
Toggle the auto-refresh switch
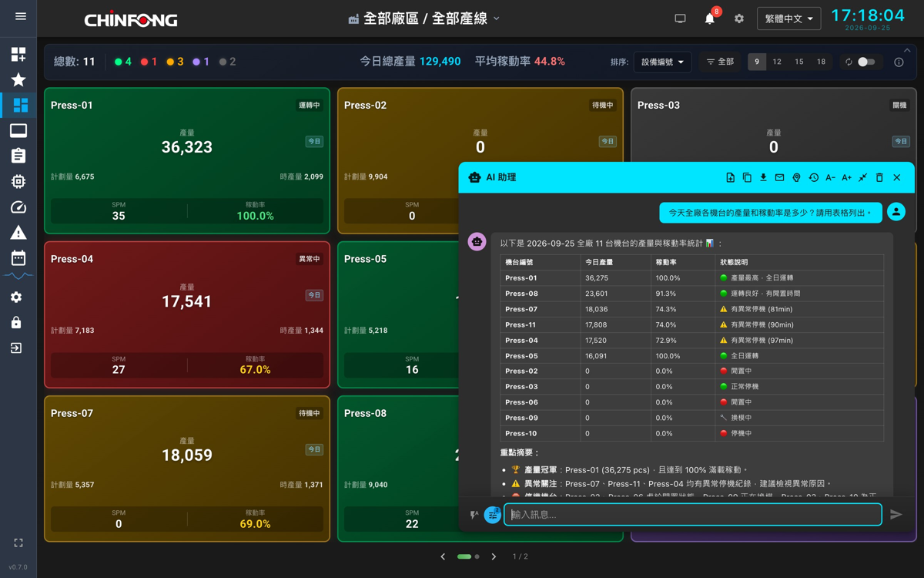[866, 62]
